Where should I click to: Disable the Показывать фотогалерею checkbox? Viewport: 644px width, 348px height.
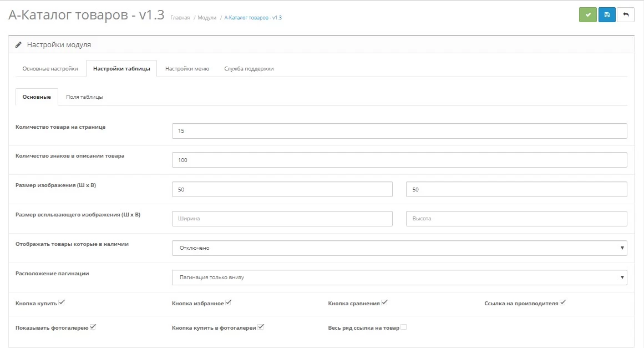(x=93, y=327)
